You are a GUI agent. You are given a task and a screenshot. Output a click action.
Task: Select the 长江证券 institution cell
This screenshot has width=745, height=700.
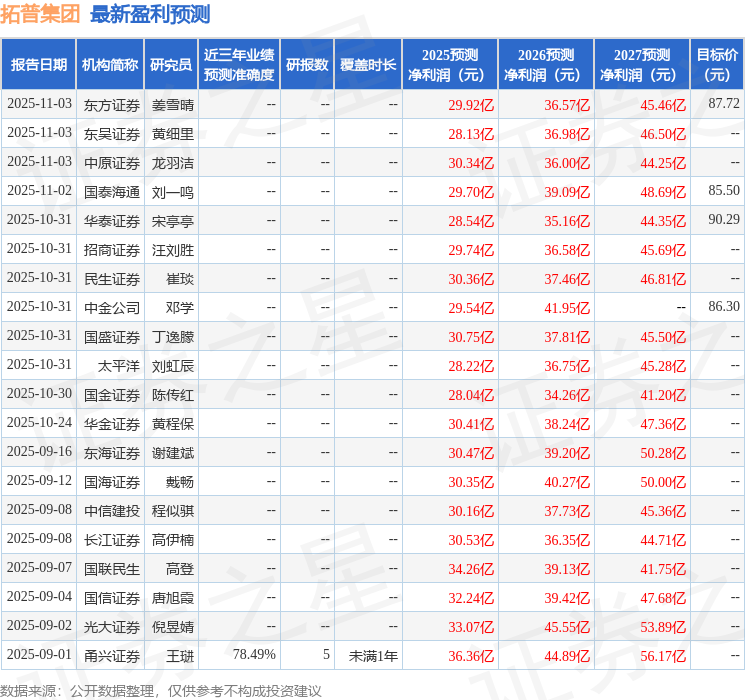tap(112, 540)
